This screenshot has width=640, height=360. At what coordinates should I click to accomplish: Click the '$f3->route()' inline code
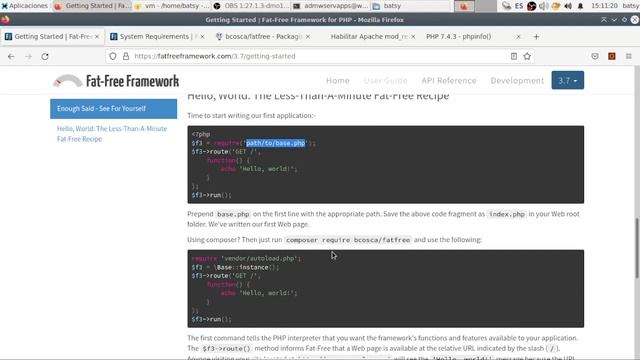click(x=226, y=349)
